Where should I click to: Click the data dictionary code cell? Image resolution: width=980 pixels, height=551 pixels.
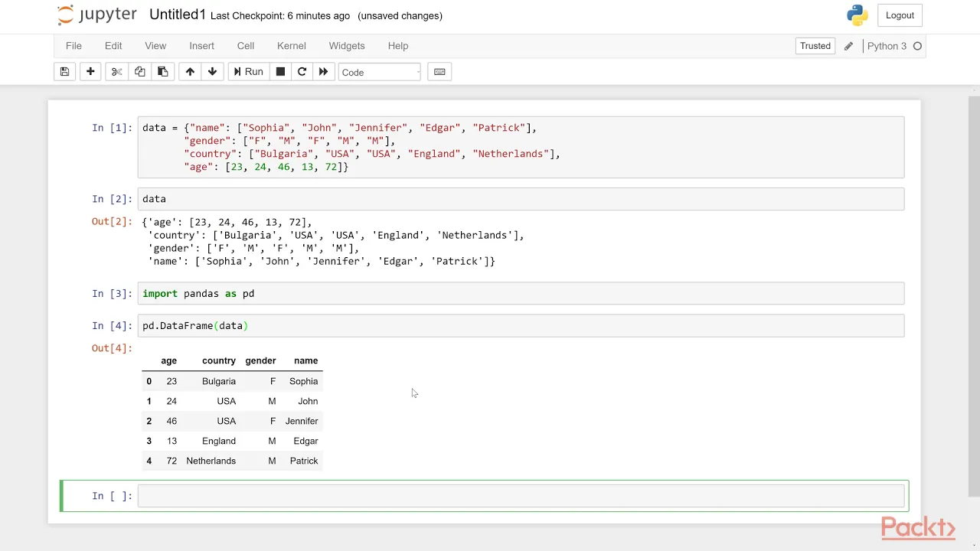point(521,147)
